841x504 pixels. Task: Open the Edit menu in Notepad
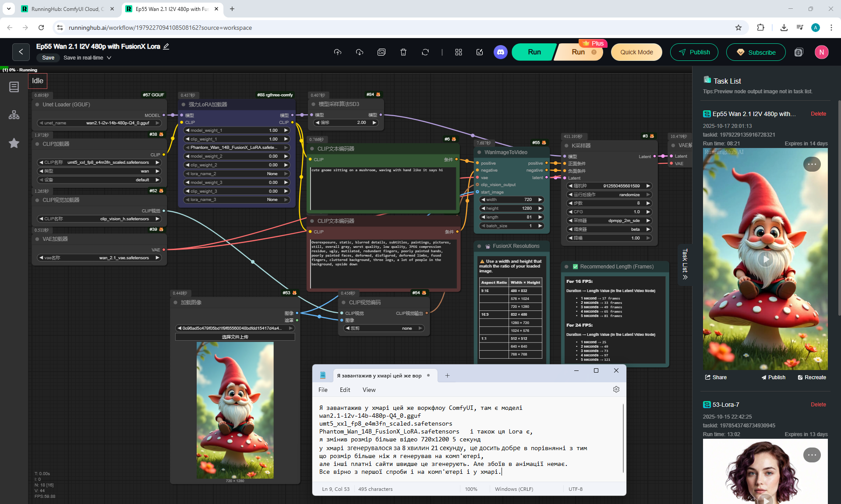[345, 390]
